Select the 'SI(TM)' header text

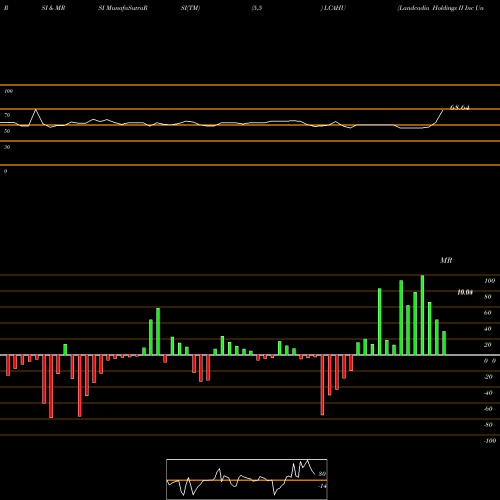190,8
